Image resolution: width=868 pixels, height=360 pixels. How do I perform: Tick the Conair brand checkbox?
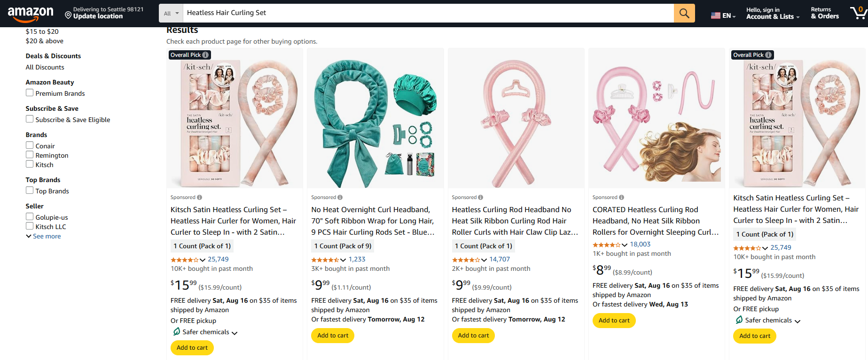click(x=30, y=146)
